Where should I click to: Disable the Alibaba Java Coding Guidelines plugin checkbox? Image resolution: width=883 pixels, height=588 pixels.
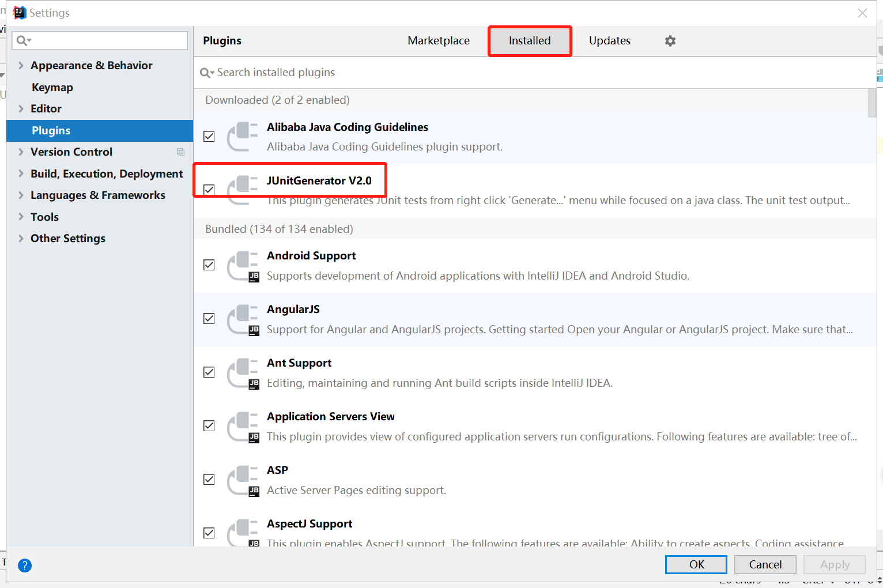point(209,137)
